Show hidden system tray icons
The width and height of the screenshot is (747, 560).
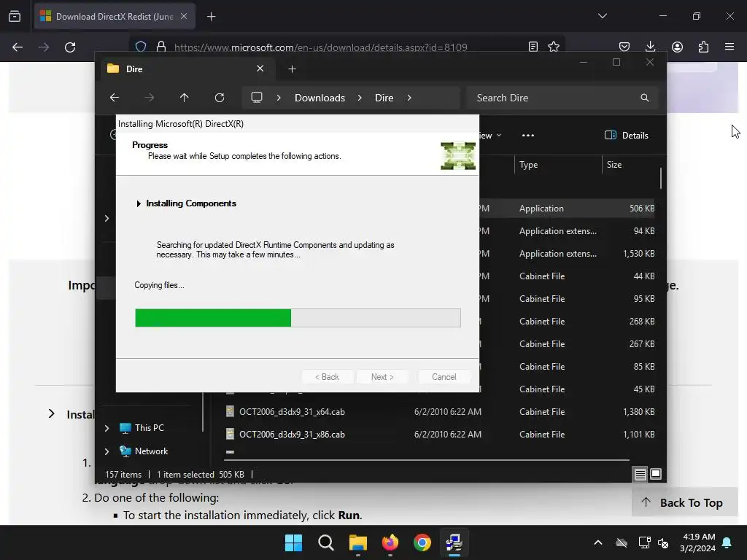(598, 542)
